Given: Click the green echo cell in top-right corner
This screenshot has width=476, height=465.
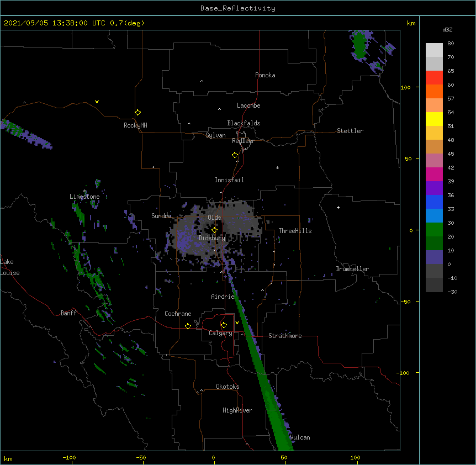Looking at the screenshot, I should point(359,45).
